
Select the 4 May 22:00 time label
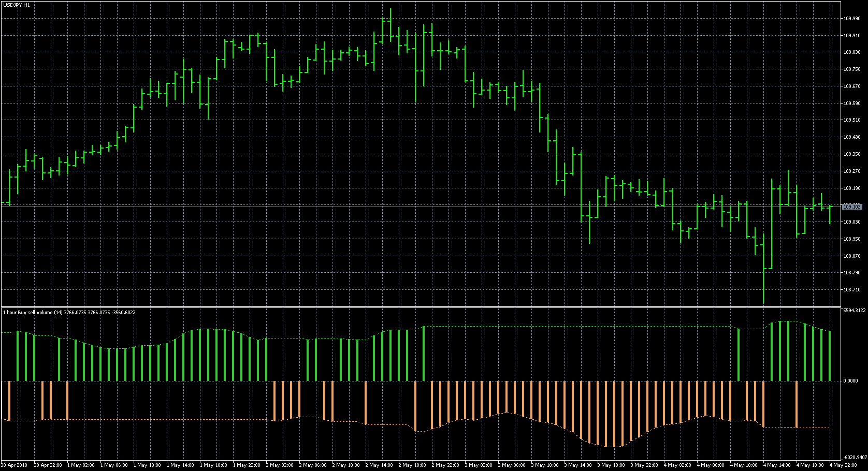tap(842, 465)
